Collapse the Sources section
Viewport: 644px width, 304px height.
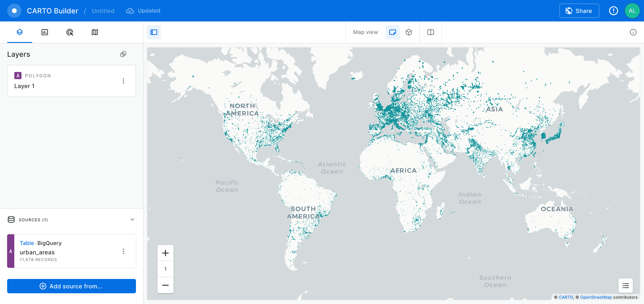click(132, 220)
